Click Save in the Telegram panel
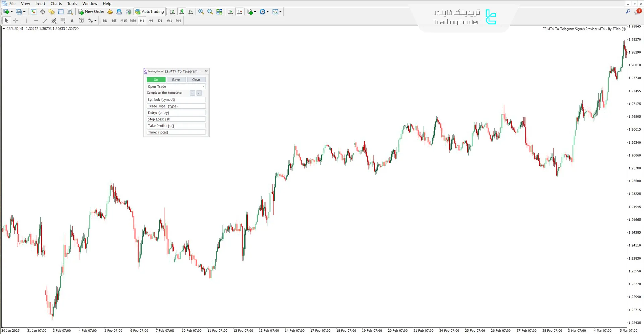Screen dimensions: 644x334 176,80
